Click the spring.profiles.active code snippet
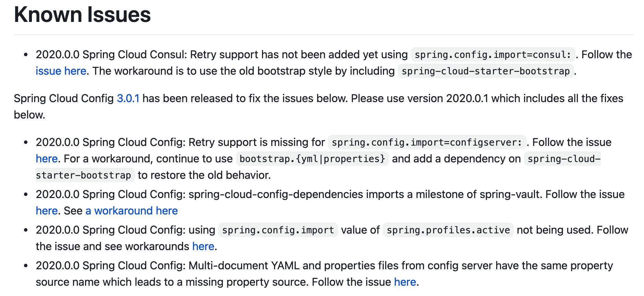The height and width of the screenshot is (296, 644). pos(448,230)
